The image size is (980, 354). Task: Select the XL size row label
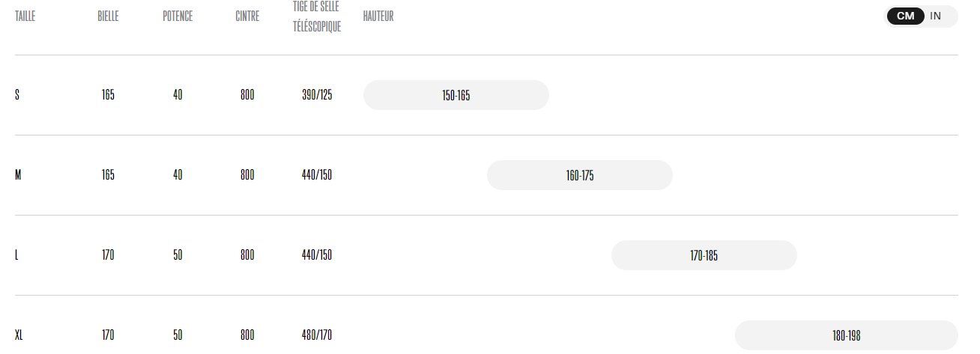(x=19, y=335)
